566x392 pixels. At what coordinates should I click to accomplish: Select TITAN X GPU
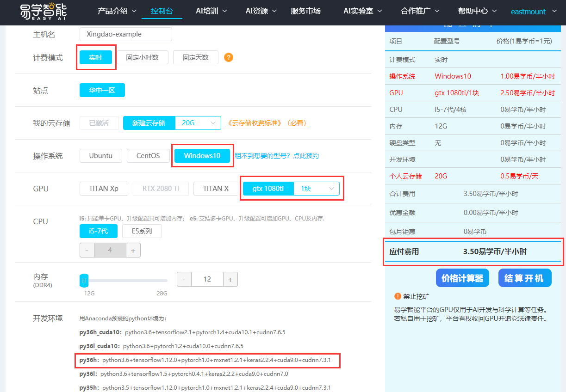(x=216, y=189)
